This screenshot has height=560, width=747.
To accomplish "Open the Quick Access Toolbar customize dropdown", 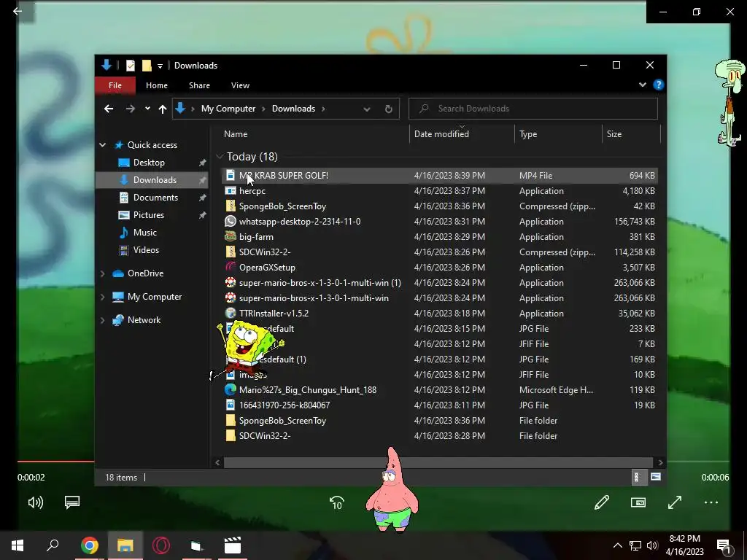I will tap(160, 66).
